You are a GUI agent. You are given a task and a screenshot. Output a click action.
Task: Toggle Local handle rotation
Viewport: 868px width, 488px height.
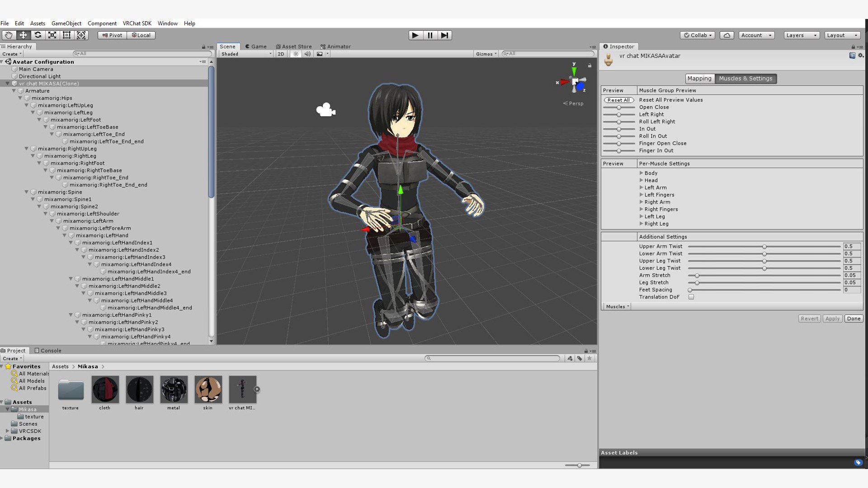click(x=141, y=35)
